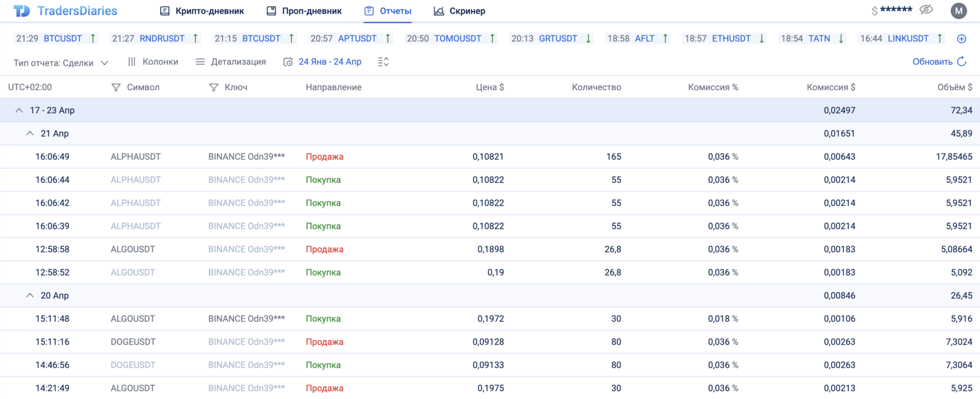
Task: Select the 21:27 RNDRUSDT ticker item
Action: pos(155,38)
